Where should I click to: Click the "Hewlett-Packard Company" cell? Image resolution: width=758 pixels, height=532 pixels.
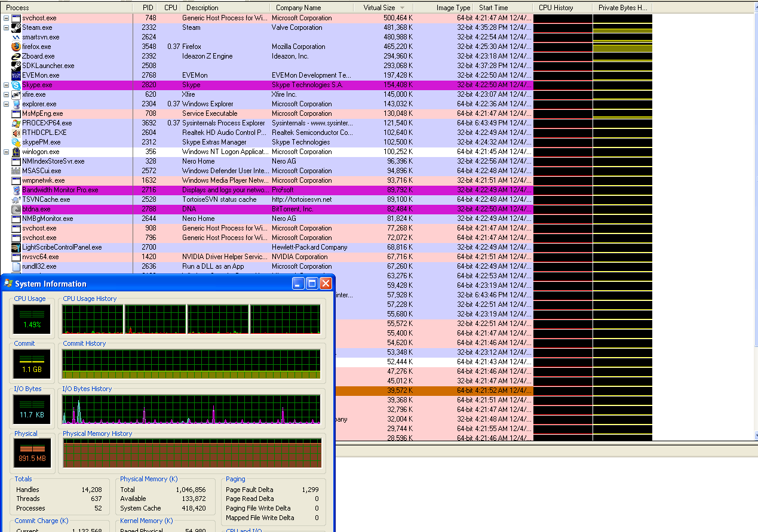pyautogui.click(x=309, y=247)
